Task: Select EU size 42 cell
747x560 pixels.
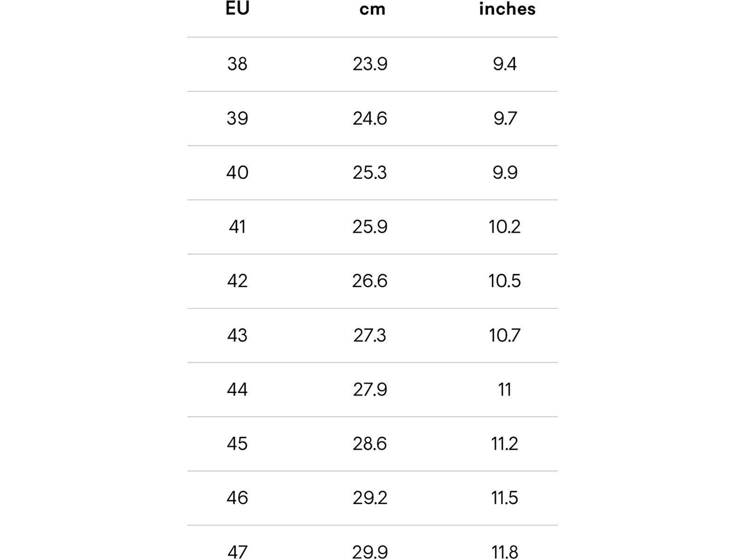Action: click(x=237, y=281)
